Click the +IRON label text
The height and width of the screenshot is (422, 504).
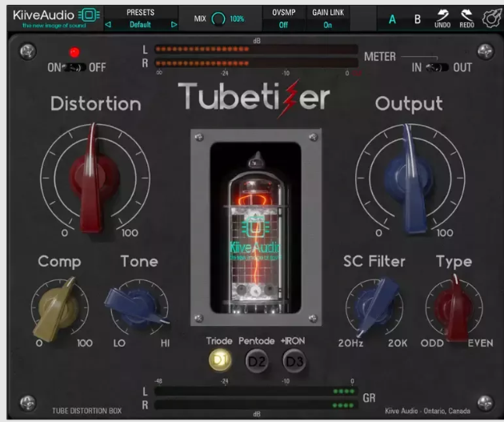pyautogui.click(x=293, y=341)
